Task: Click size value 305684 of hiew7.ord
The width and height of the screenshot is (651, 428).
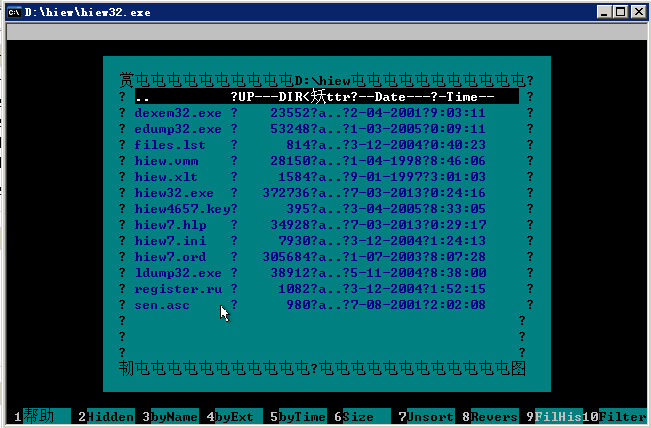Action: coord(286,257)
